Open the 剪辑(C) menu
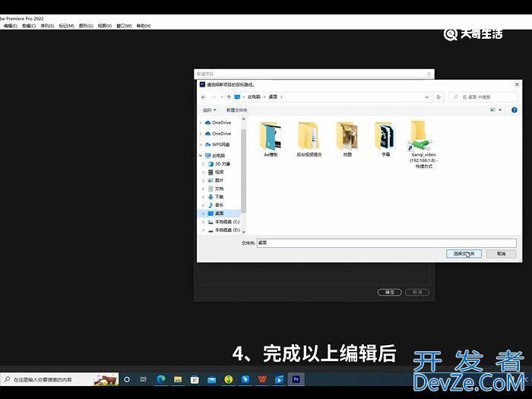 (29, 26)
